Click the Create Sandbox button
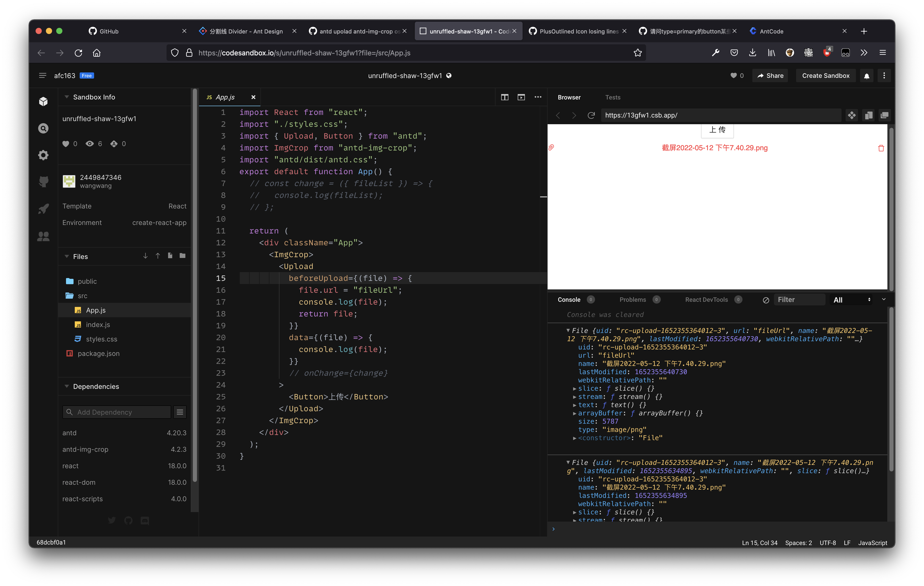This screenshot has height=586, width=924. click(x=825, y=76)
